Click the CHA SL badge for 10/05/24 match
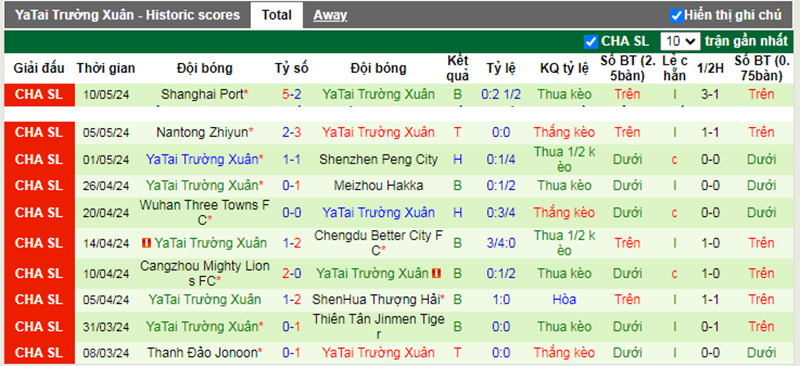 click(39, 94)
